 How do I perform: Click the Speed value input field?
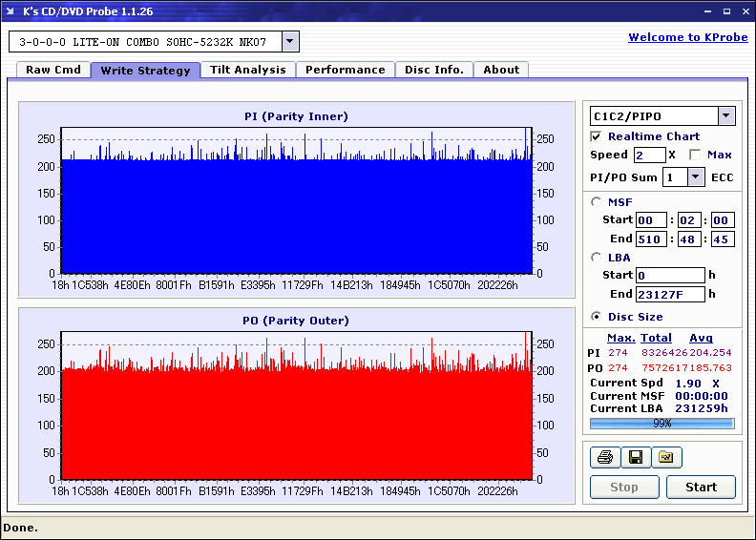(649, 155)
